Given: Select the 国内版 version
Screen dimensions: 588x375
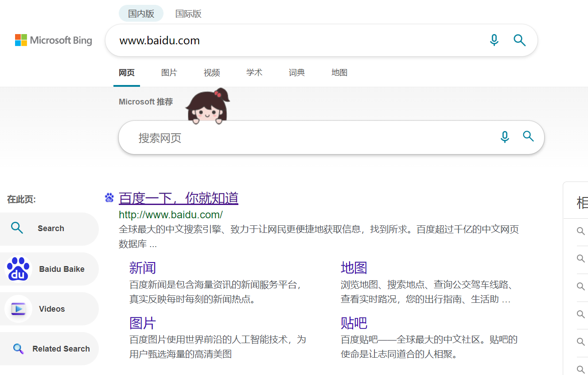Looking at the screenshot, I should [x=140, y=13].
